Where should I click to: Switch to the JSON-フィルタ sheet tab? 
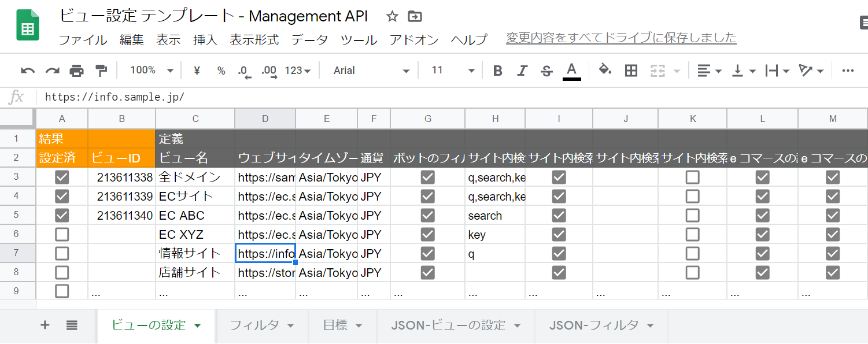coord(601,325)
